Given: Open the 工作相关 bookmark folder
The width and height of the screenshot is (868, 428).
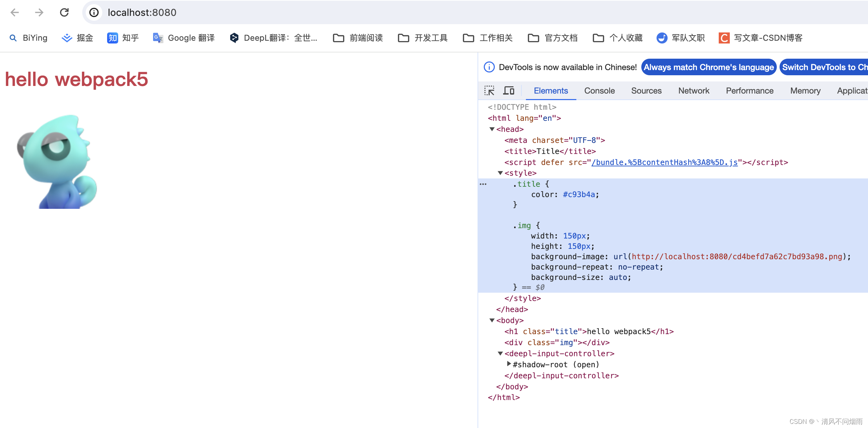Looking at the screenshot, I should pyautogui.click(x=488, y=38).
